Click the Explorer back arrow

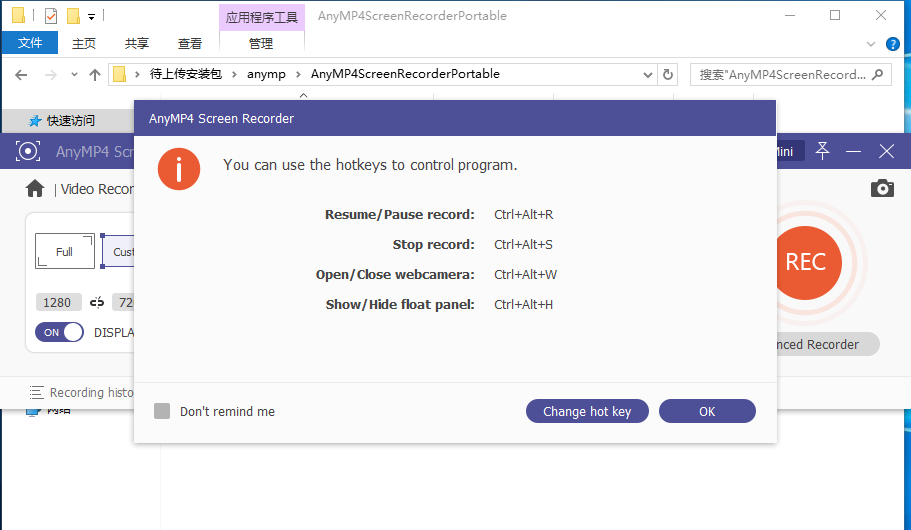[x=21, y=75]
